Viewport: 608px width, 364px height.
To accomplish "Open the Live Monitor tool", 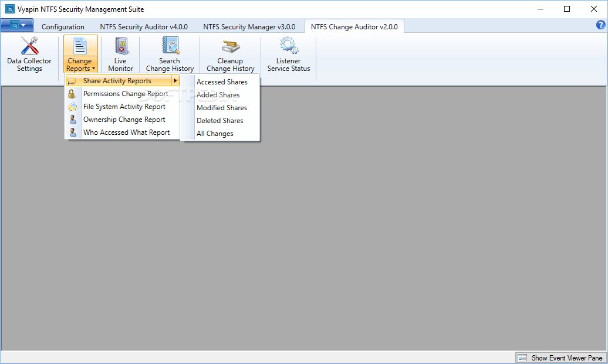I will [120, 54].
